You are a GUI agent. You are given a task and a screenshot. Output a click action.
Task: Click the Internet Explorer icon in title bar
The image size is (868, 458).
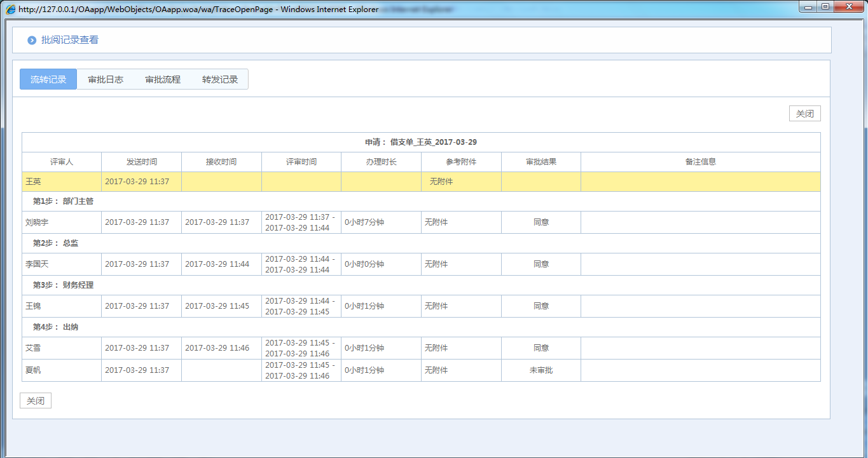pos(11,10)
